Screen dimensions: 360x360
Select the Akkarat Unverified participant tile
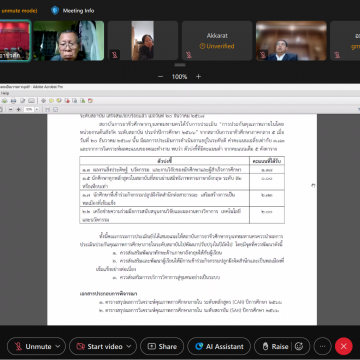tap(217, 41)
